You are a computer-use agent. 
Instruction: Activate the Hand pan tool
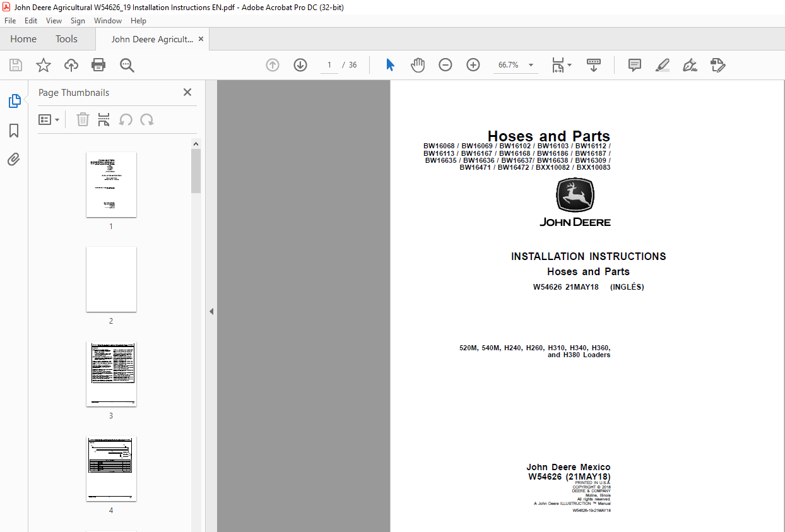(x=418, y=65)
